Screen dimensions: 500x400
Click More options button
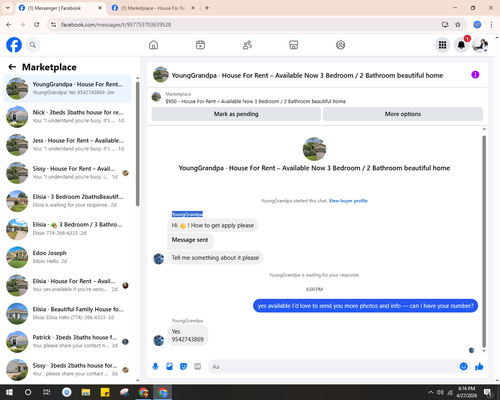[x=403, y=114]
